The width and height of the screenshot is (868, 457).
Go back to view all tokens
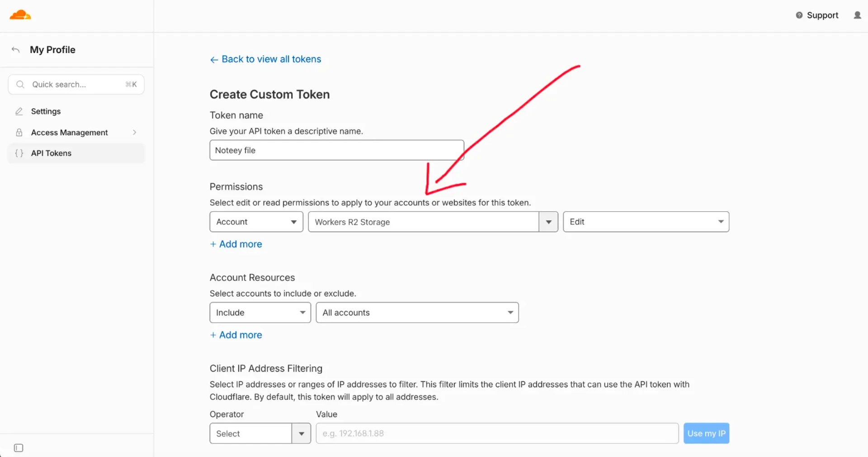(265, 59)
